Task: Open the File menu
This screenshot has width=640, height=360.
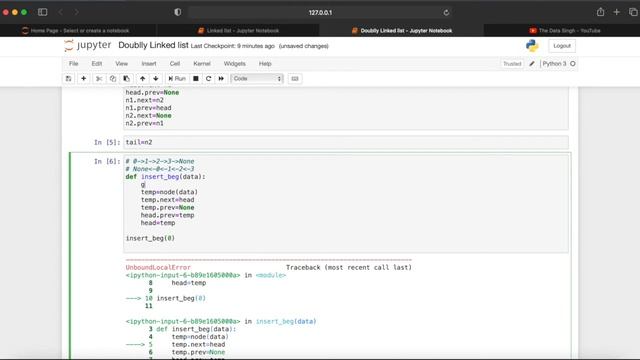Action: (73, 64)
